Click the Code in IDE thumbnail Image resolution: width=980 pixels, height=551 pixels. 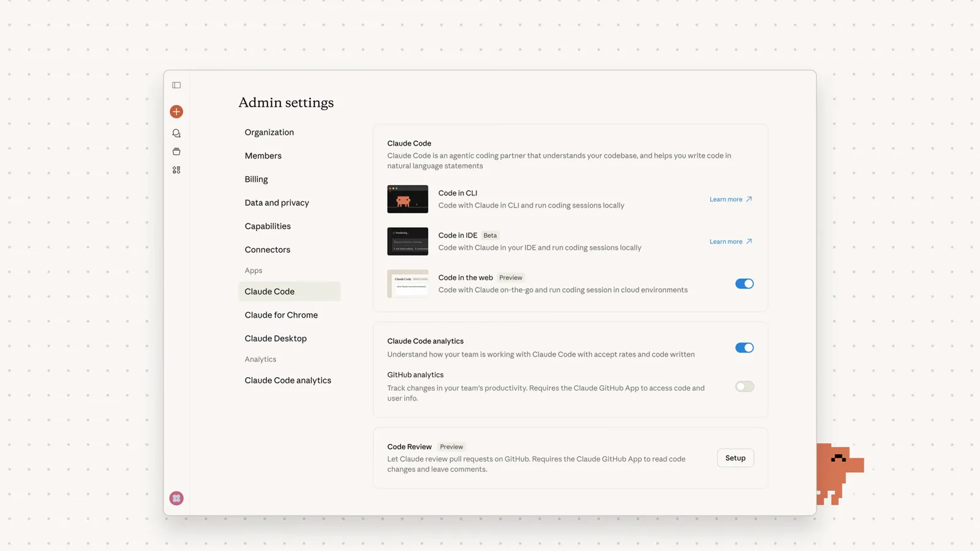(407, 241)
